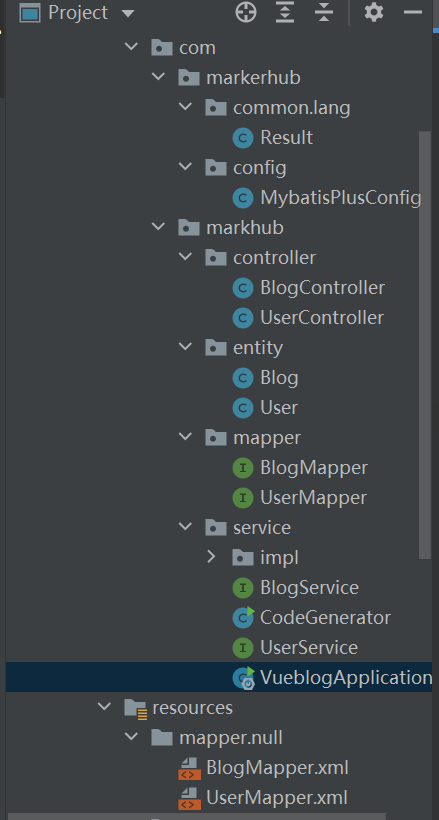Viewport: 439px width, 820px height.
Task: Select the entity package label
Action: (258, 348)
